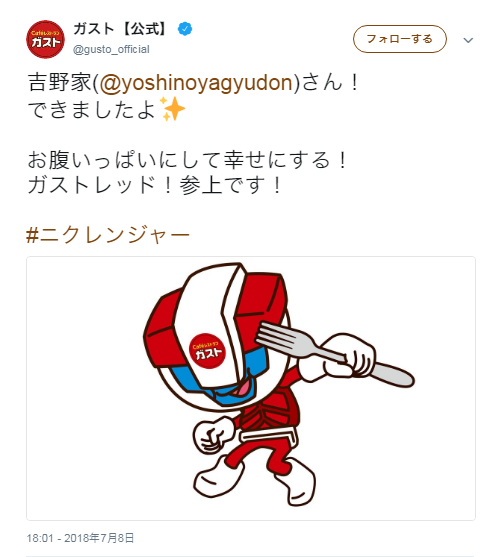This screenshot has height=557, width=499.
Task: Open the Gusto Red character image
Action: point(251,388)
